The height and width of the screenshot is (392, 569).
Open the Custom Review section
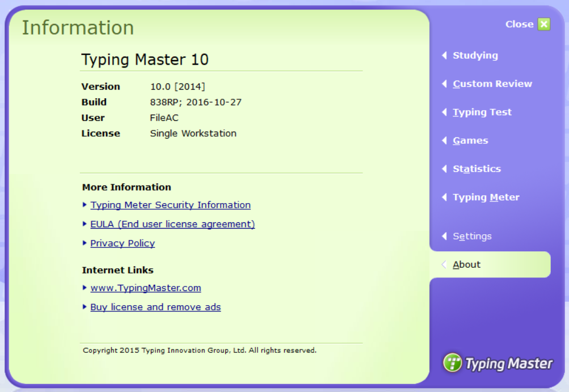pos(492,84)
